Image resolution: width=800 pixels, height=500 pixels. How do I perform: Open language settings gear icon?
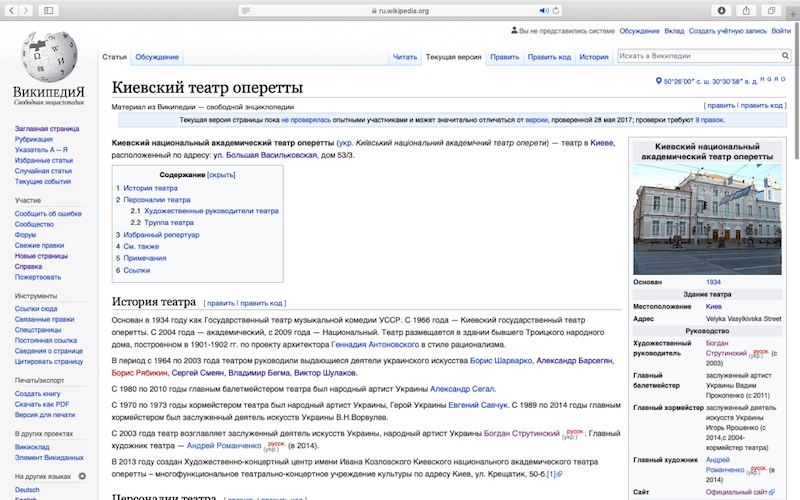coord(82,476)
